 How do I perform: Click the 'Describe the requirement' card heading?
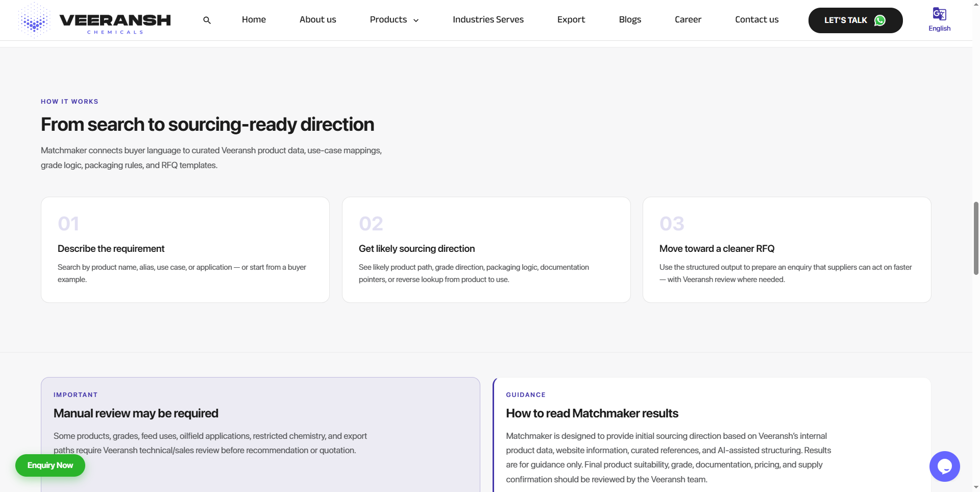pyautogui.click(x=111, y=249)
